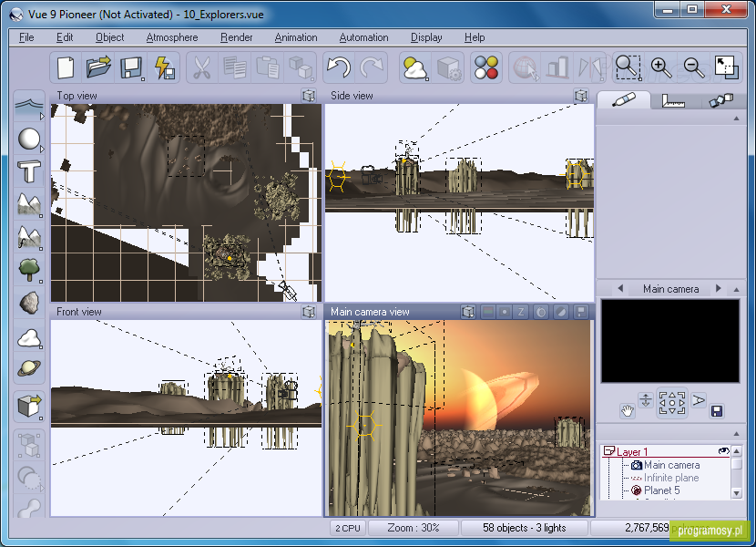Open the Atmosphere menu
756x547 pixels.
(x=172, y=37)
